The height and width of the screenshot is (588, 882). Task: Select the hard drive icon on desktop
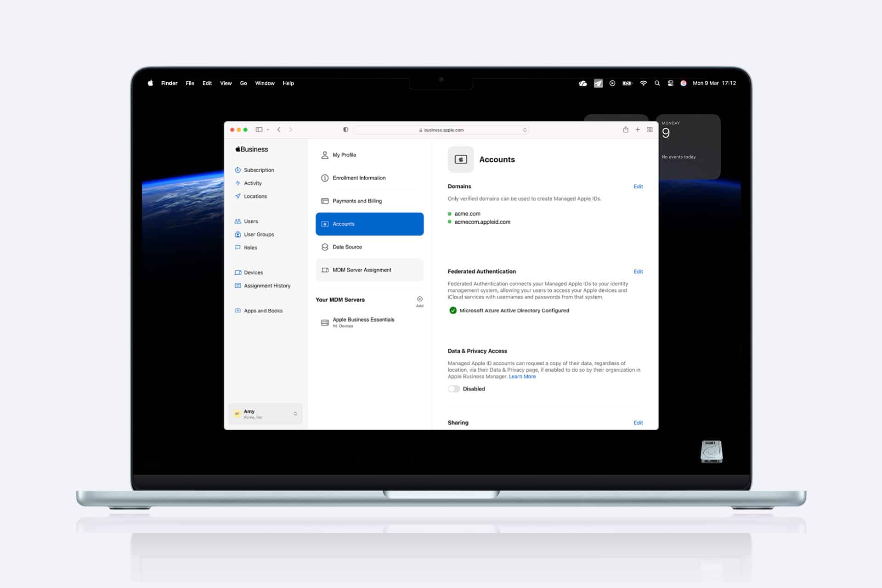coord(711,452)
